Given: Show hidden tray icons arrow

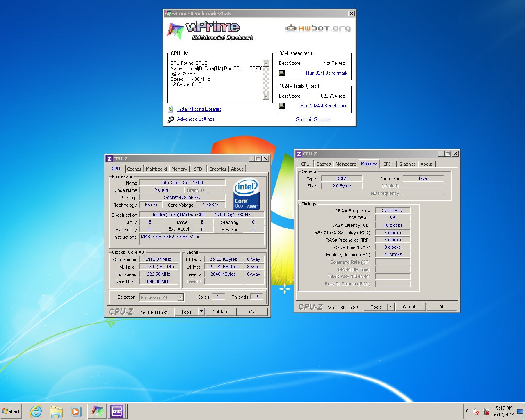Looking at the screenshot, I should (x=467, y=411).
